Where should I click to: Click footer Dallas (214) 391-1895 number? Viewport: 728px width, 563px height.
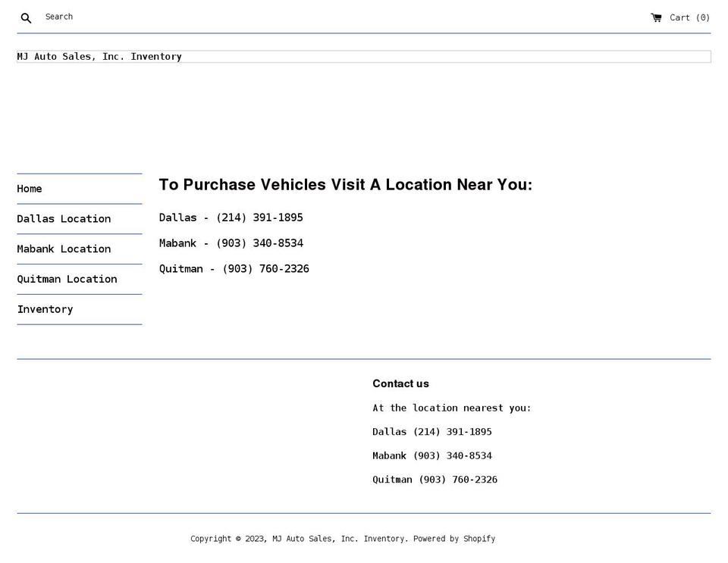click(431, 432)
